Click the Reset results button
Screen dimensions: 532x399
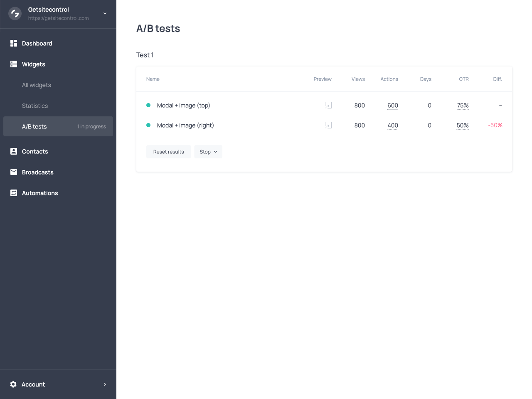168,152
